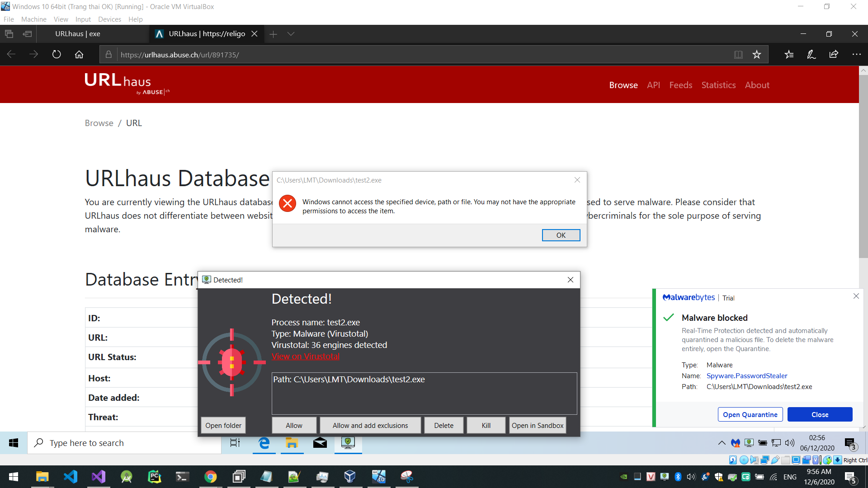
Task: Click the Share page icon
Action: pos(834,55)
